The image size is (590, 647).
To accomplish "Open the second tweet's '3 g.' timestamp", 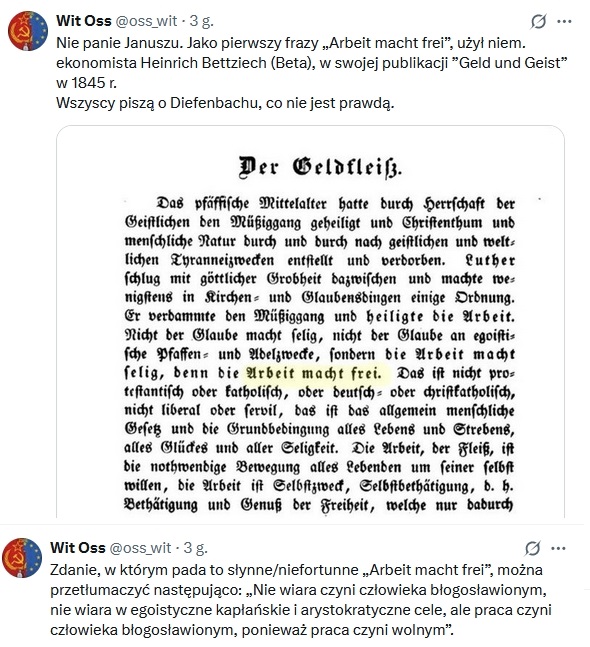I will coord(196,548).
